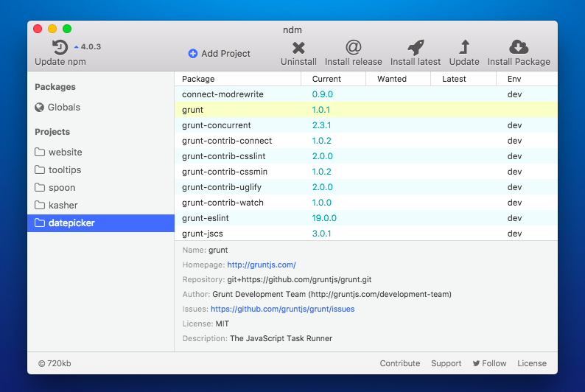Click the Uninstall X icon
This screenshot has width=585, height=392.
[x=298, y=48]
